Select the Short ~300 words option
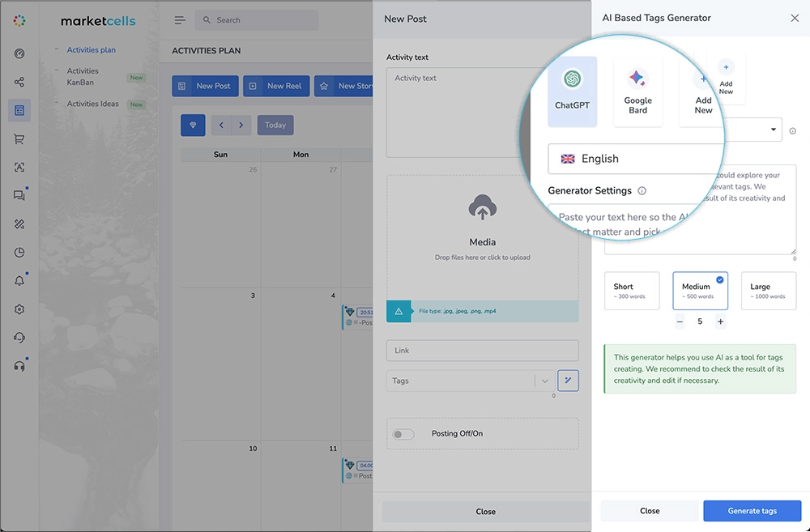 tap(632, 291)
